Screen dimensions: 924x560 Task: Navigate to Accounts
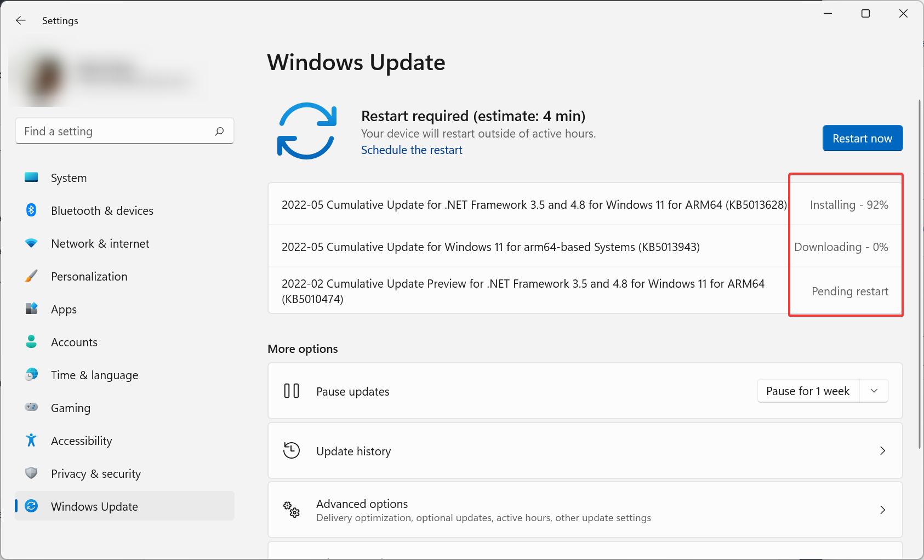tap(124, 342)
